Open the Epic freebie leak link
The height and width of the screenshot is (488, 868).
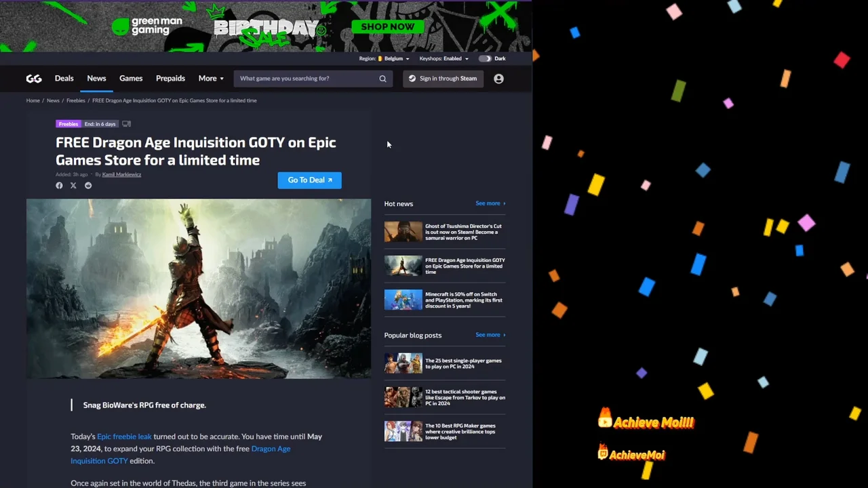[124, 436]
